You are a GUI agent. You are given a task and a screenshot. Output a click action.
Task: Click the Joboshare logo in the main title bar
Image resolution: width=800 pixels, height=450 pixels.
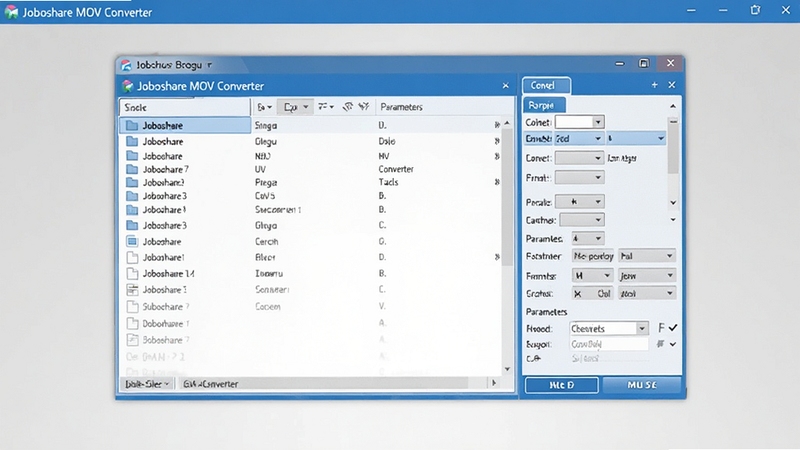click(11, 12)
